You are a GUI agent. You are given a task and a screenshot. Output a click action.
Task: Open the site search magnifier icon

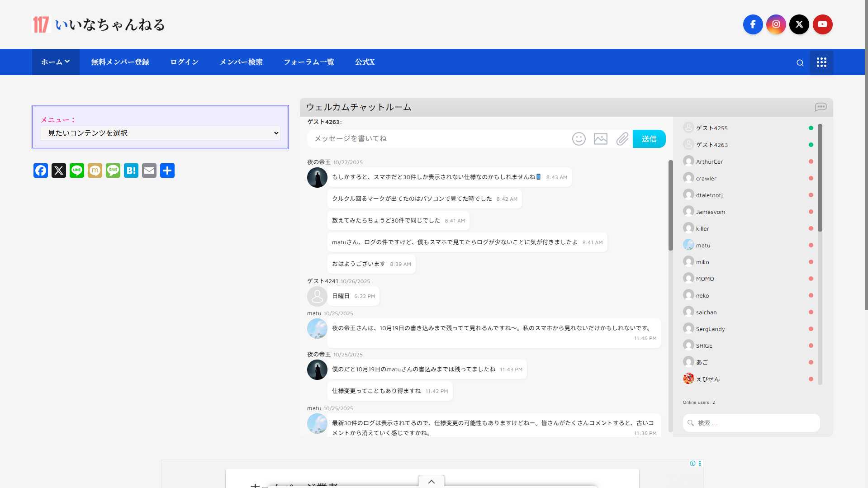800,63
